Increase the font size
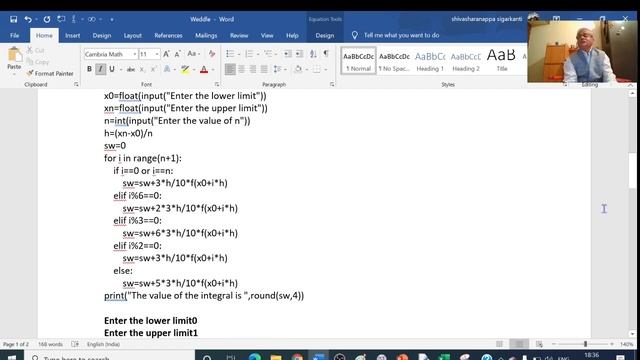The height and width of the screenshot is (360, 640). coord(166,54)
